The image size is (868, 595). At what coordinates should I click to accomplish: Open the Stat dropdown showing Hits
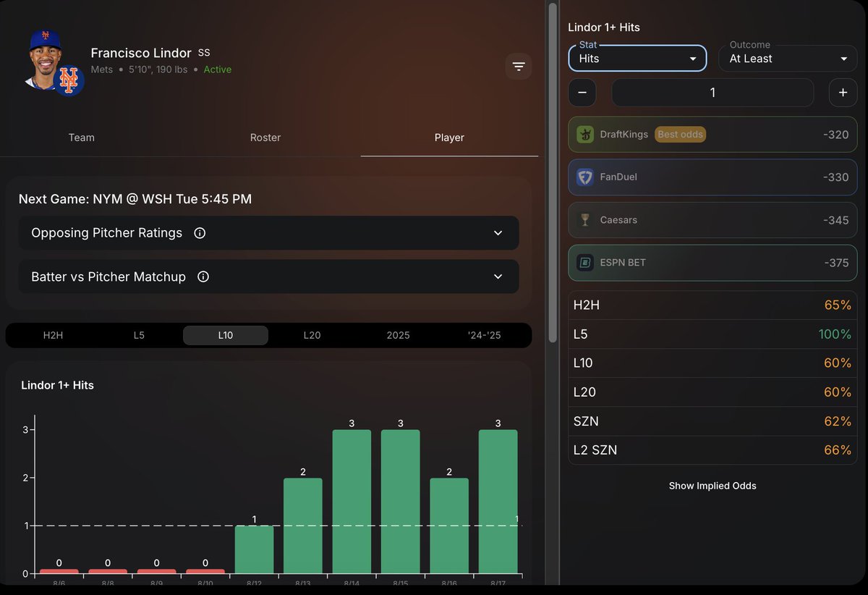(637, 59)
